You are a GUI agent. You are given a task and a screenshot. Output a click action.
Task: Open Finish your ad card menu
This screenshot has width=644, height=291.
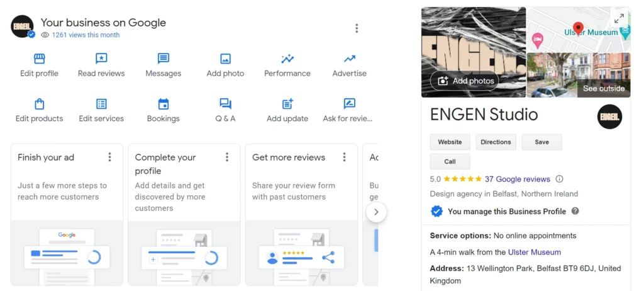pyautogui.click(x=109, y=157)
